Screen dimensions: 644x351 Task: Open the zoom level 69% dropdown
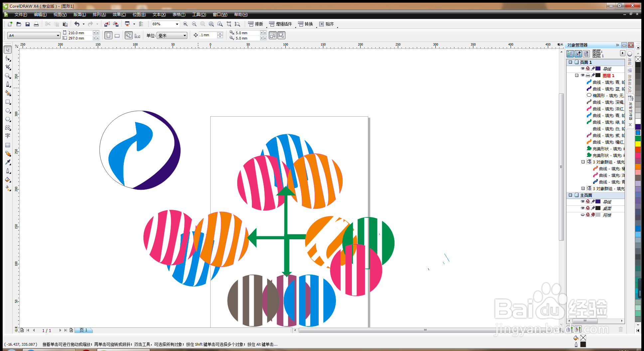point(177,24)
